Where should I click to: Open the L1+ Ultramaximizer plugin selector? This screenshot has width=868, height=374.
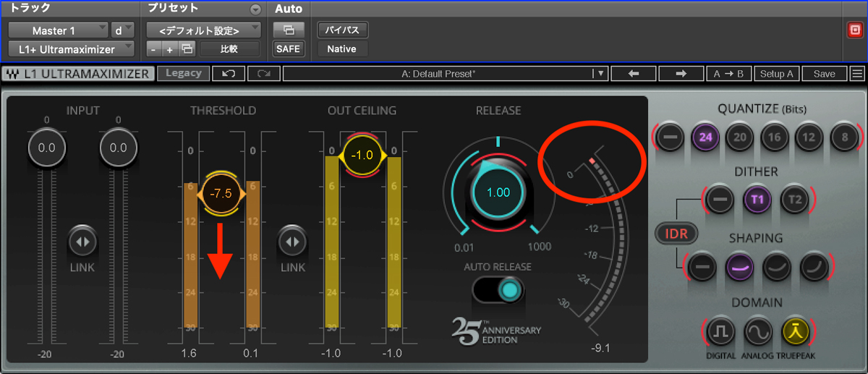coord(71,49)
